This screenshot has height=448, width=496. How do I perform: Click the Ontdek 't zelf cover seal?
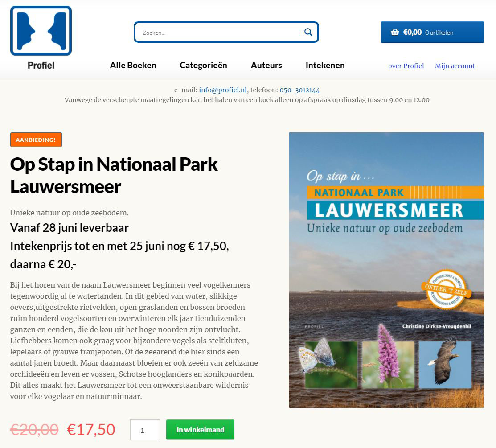click(447, 290)
